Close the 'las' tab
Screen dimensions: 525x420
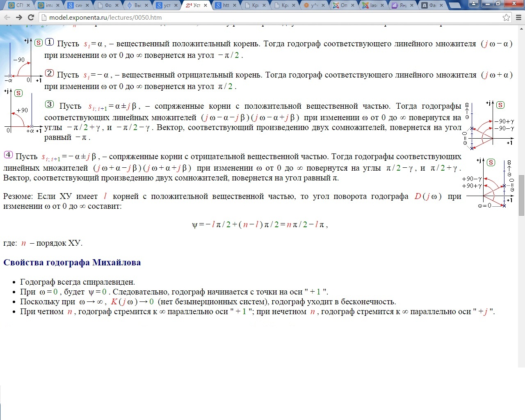click(x=383, y=5)
